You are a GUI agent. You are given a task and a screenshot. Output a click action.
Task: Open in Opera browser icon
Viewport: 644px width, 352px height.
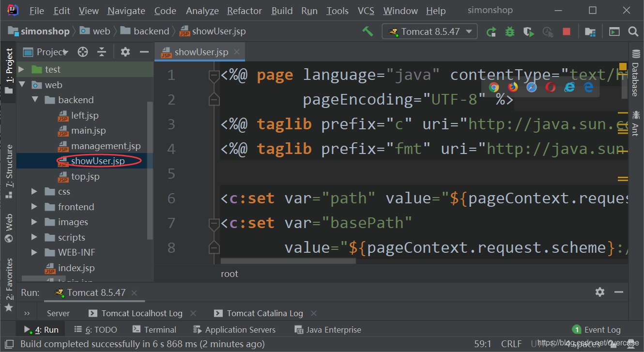[x=551, y=87]
